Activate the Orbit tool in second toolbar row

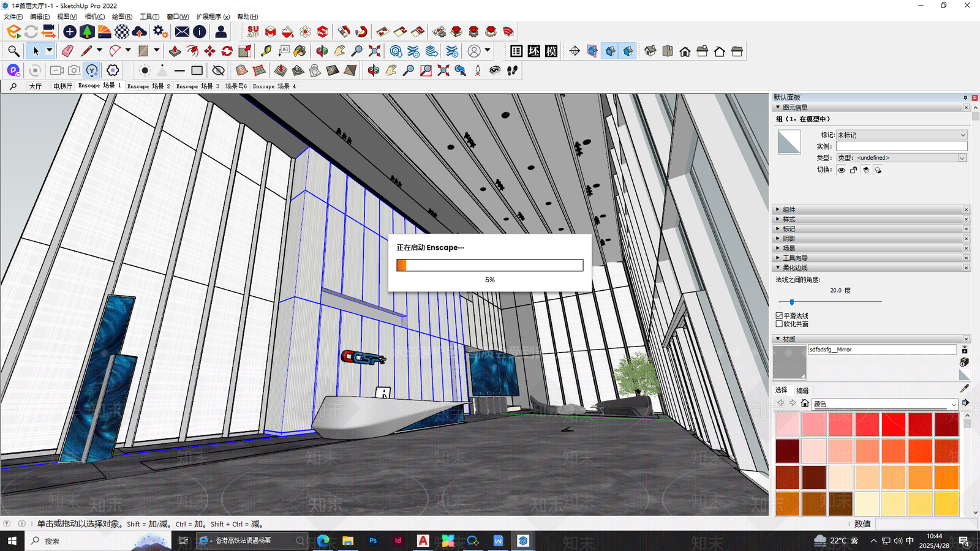coord(322,51)
